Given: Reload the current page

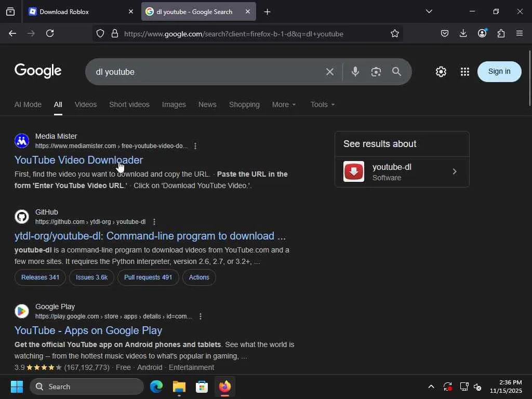Looking at the screenshot, I should click(50, 33).
